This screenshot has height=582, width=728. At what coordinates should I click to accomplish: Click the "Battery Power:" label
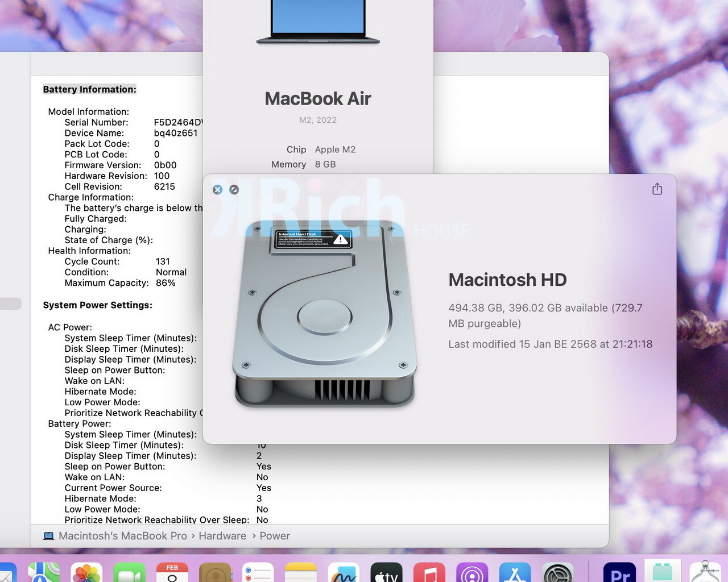(80, 423)
